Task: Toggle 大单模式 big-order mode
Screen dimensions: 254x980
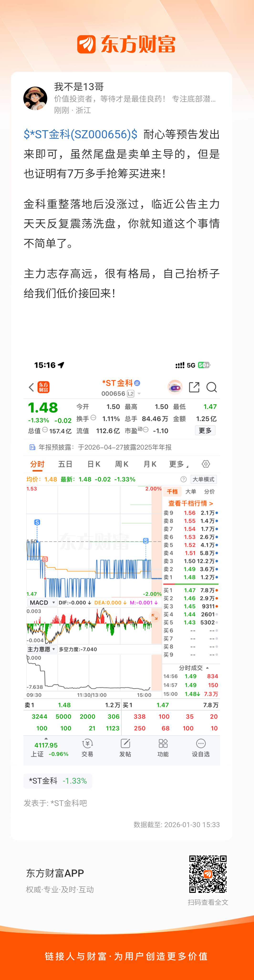Action: [203, 479]
